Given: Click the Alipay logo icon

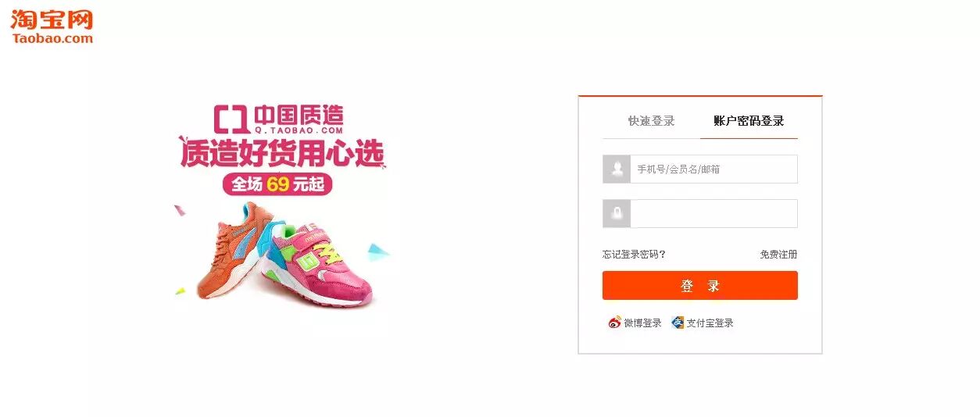Looking at the screenshot, I should (x=678, y=323).
